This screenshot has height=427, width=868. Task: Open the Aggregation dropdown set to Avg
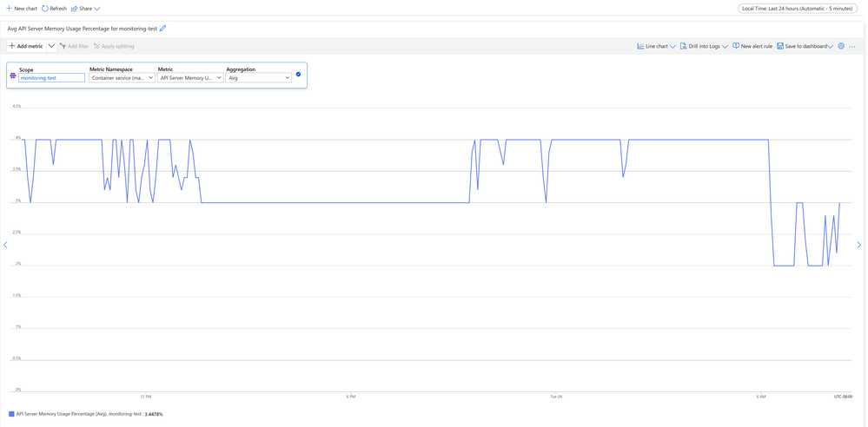[258, 78]
